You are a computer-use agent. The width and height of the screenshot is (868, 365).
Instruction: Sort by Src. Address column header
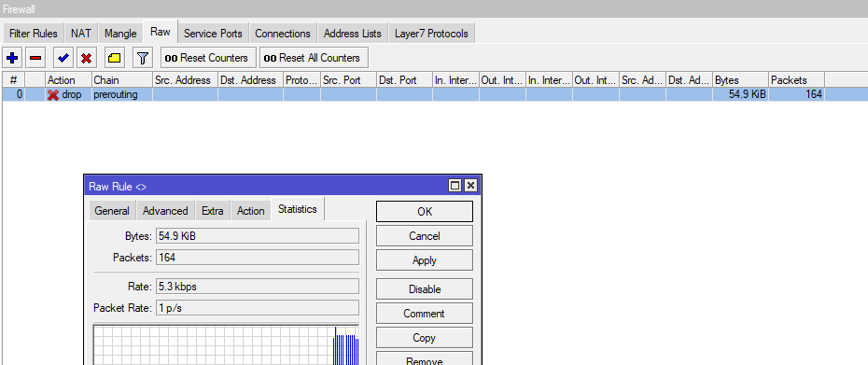coord(185,79)
